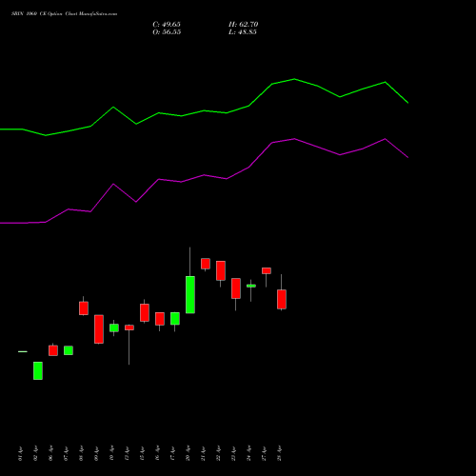Click the flat green dash candle for 01 Apr
The image size is (476, 476).
pos(23,351)
